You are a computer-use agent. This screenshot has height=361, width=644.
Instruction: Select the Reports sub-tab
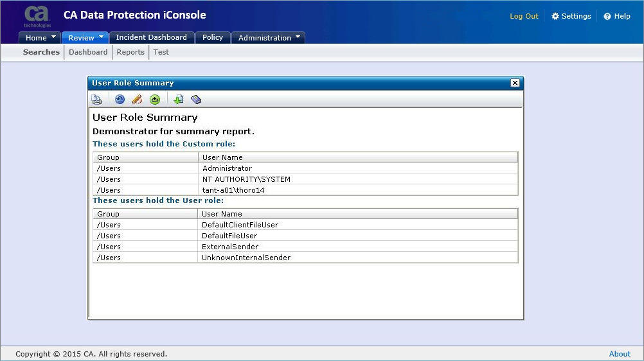coord(130,52)
